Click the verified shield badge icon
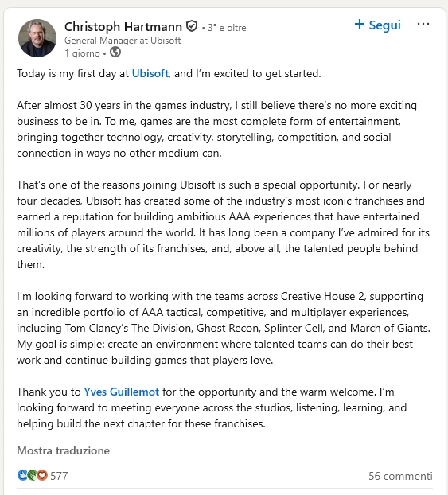The height and width of the screenshot is (495, 448). [192, 26]
